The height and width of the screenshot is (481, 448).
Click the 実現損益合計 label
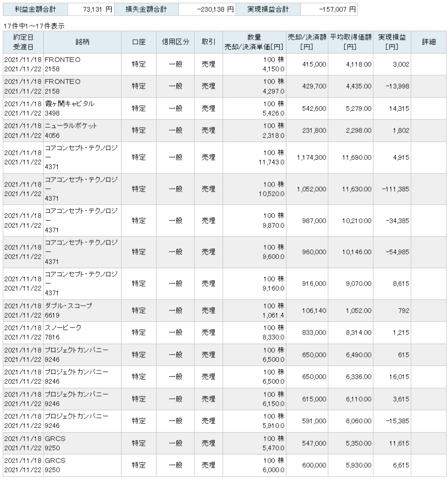[x=268, y=9]
